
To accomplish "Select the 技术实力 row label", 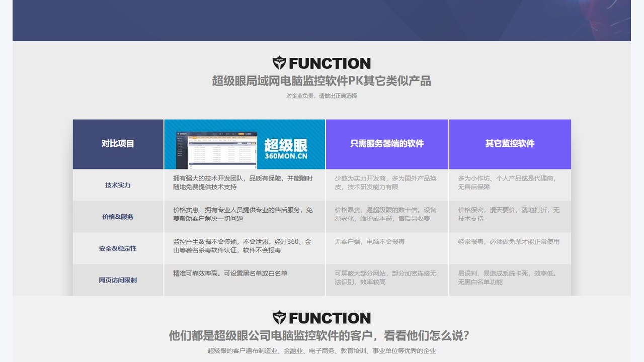I will [x=118, y=185].
